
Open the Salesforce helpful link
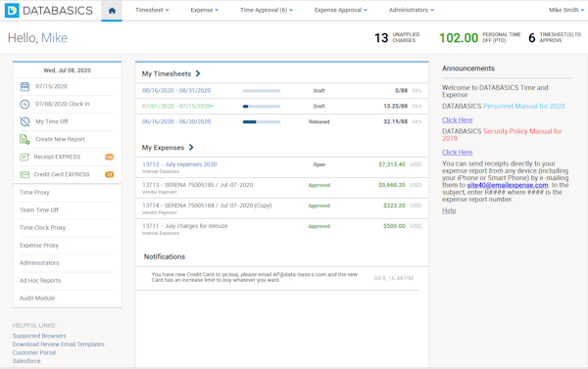26,361
